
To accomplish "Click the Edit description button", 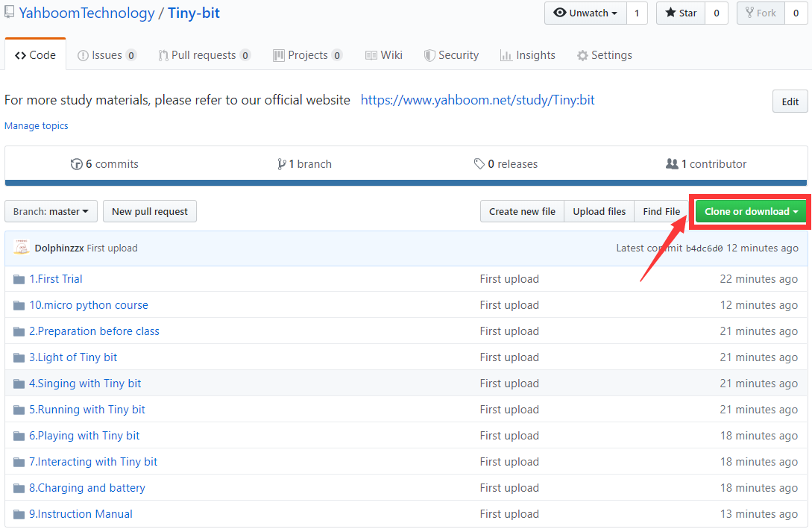I will pyautogui.click(x=790, y=102).
